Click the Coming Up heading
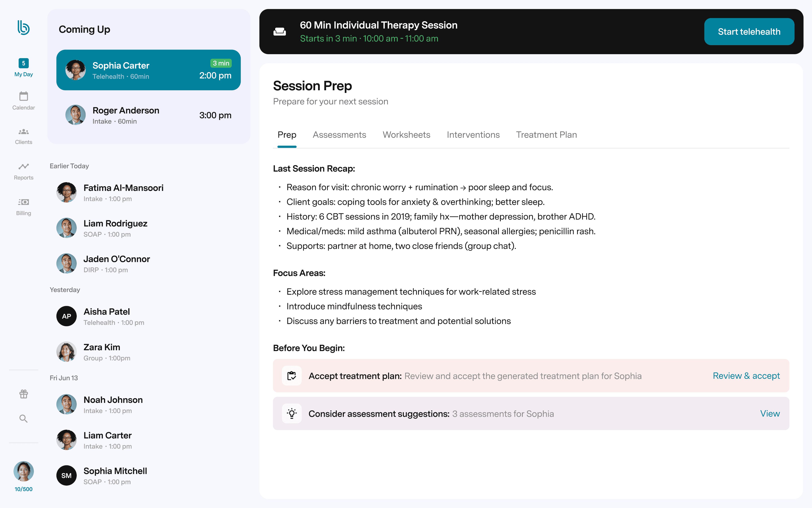The width and height of the screenshot is (812, 508). 84,30
